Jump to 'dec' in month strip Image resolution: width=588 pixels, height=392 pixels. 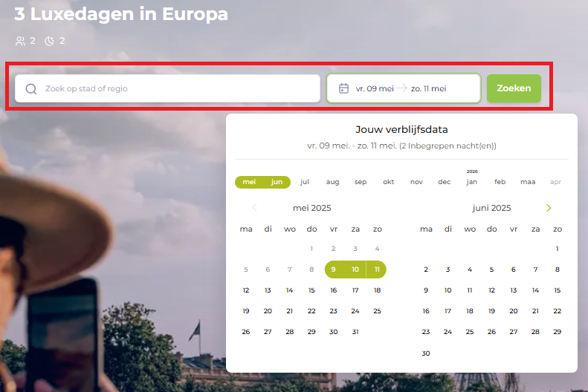pos(444,182)
